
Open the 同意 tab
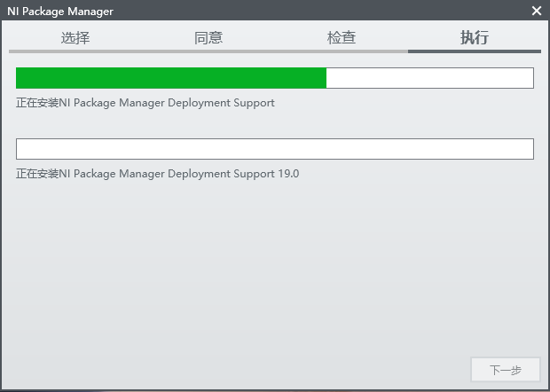(208, 38)
